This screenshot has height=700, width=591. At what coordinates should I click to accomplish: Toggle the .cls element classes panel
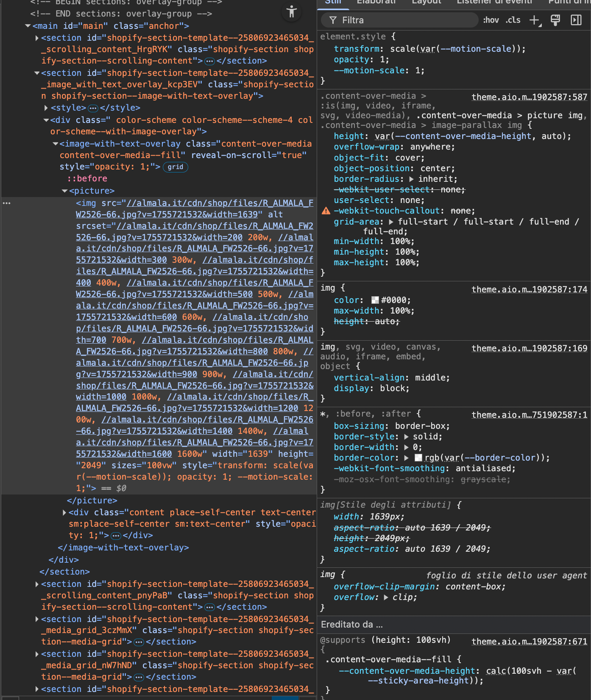[513, 20]
